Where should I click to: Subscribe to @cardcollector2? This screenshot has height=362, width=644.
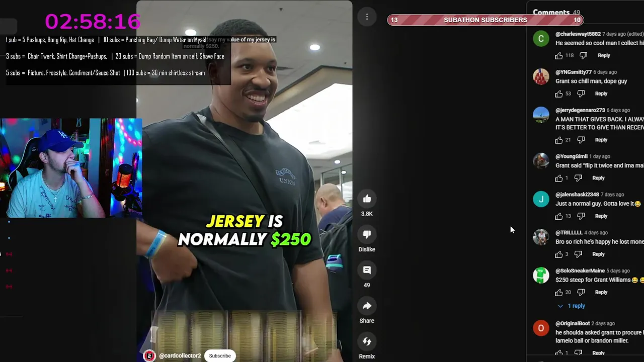coord(220,356)
